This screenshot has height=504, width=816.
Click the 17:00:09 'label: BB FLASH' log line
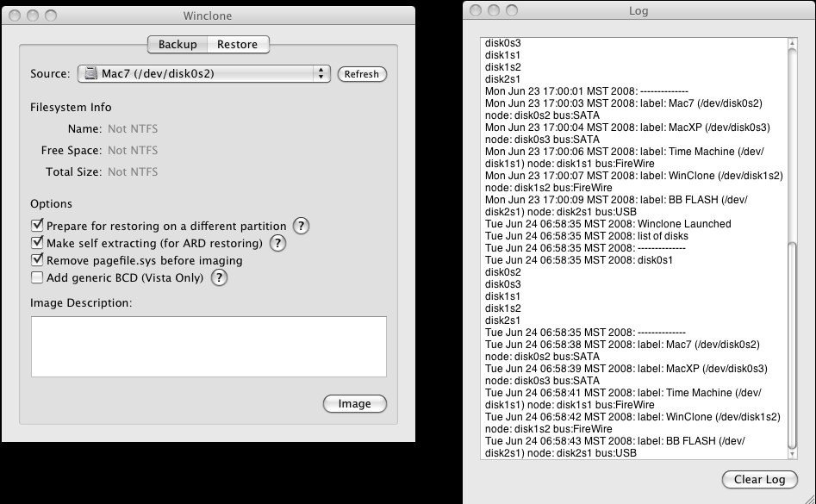616,200
